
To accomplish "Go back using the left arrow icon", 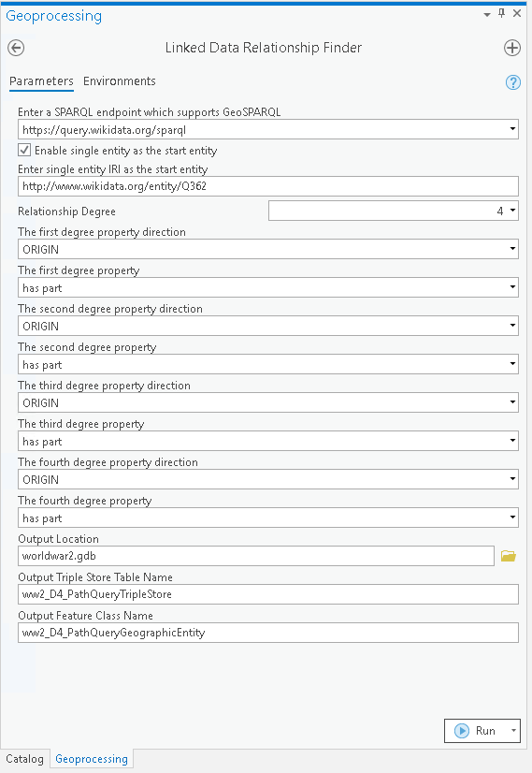I will coord(16,48).
